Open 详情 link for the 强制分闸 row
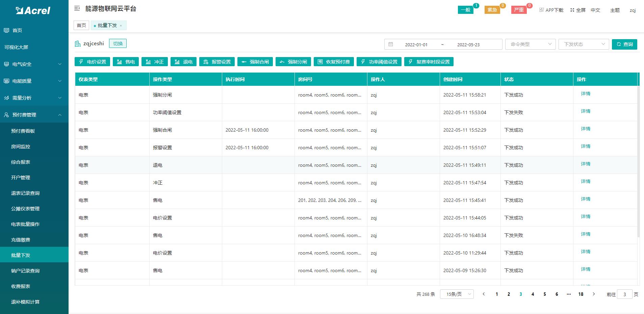The image size is (644, 314). 585,94
